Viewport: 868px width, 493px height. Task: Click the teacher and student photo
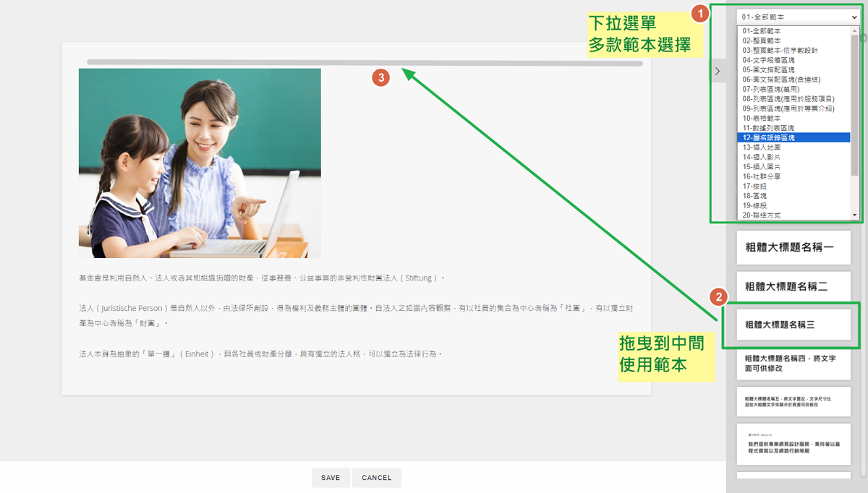[200, 163]
